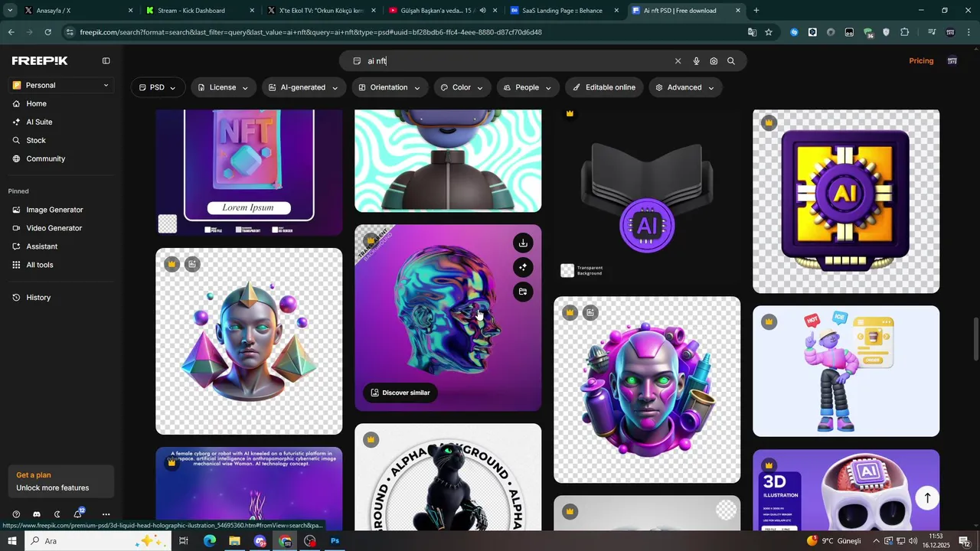Go back in the browser
The image size is (980, 551).
click(11, 32)
